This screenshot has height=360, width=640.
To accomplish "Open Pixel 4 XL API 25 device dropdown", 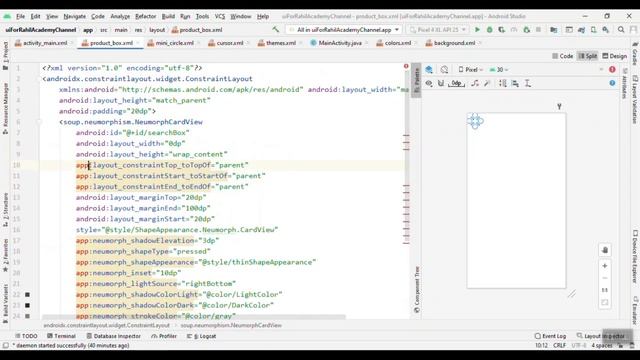I will point(438,30).
